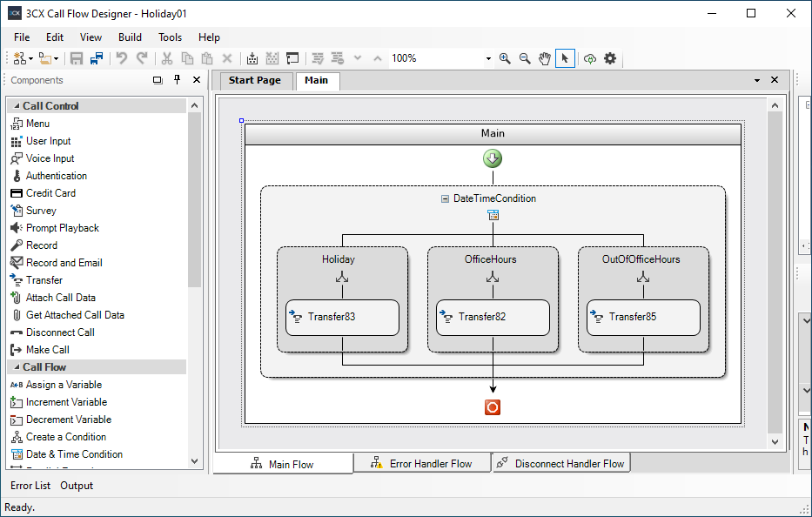Switch to the Start Page tab

(255, 80)
